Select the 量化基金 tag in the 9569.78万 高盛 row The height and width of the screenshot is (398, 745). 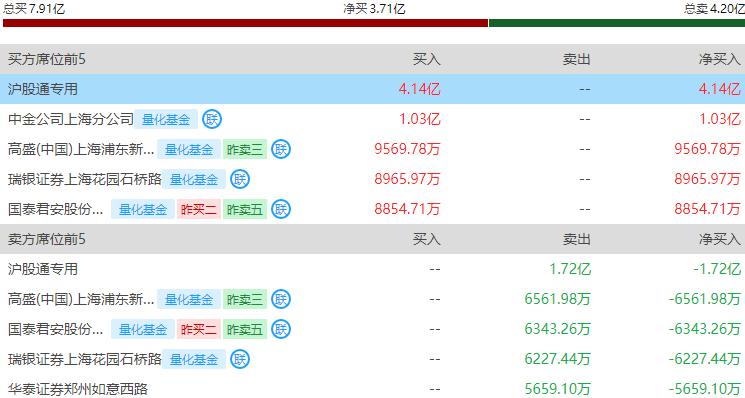coord(189,149)
